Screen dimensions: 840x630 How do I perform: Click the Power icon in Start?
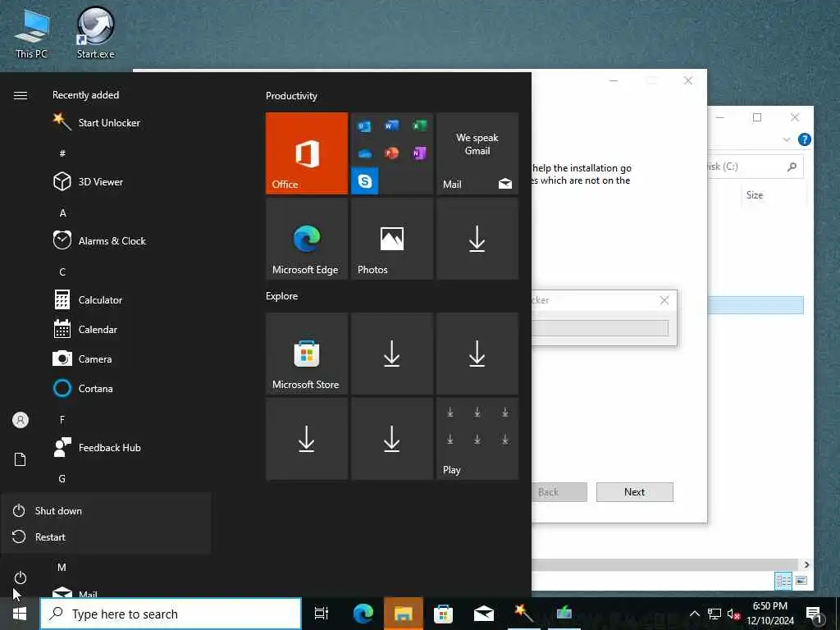(x=21, y=577)
